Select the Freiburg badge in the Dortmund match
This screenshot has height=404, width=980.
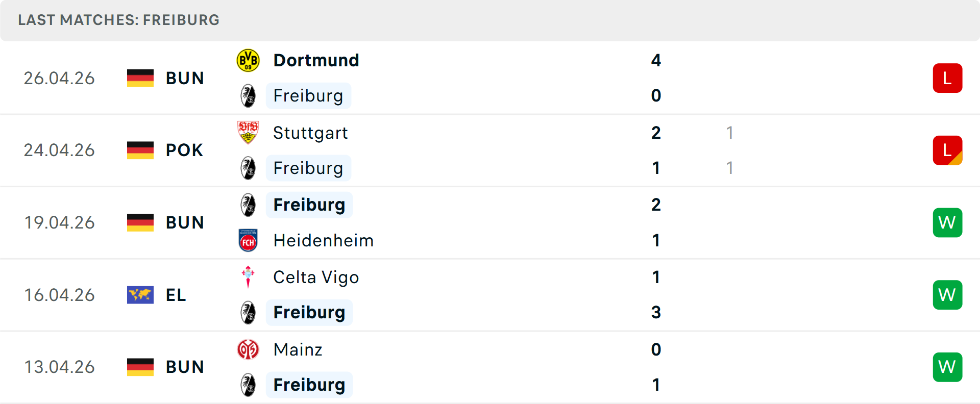(248, 95)
